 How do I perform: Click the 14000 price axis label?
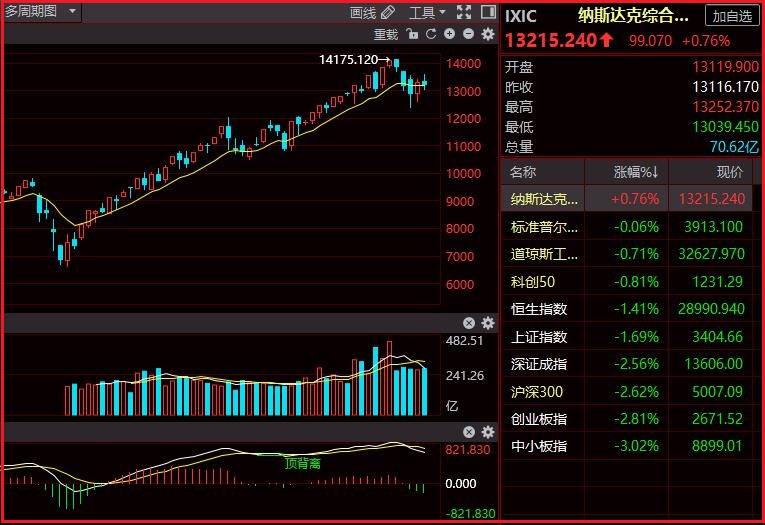coord(463,63)
